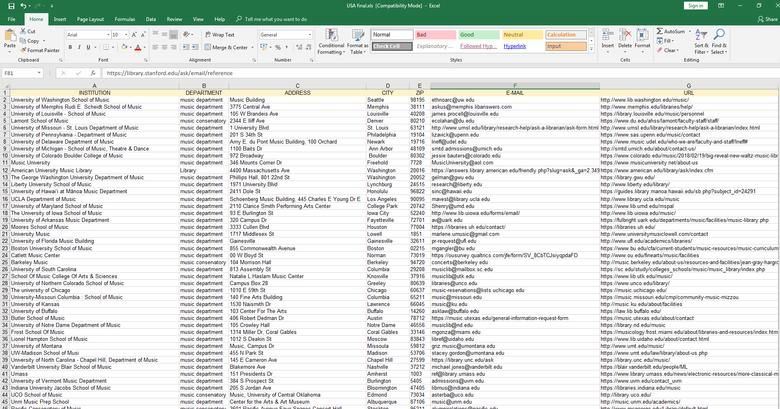Click the Save icon in the title bar
The image size is (780, 409).
11,6
